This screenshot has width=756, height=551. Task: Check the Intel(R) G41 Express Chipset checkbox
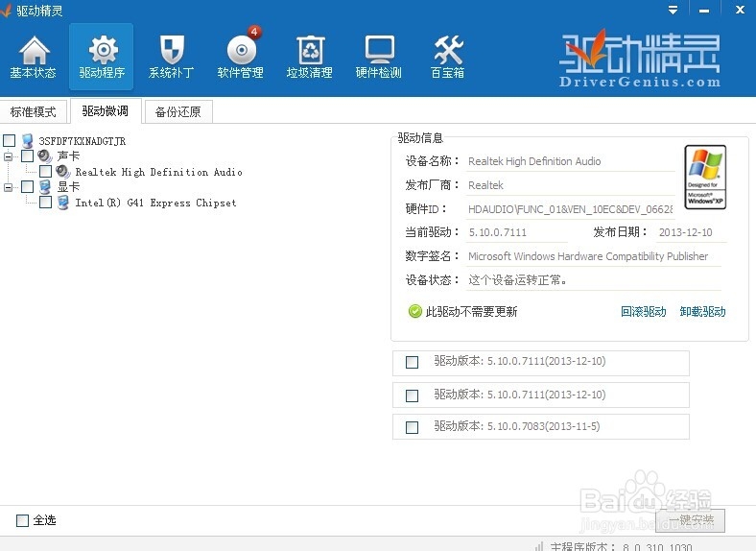click(x=46, y=203)
